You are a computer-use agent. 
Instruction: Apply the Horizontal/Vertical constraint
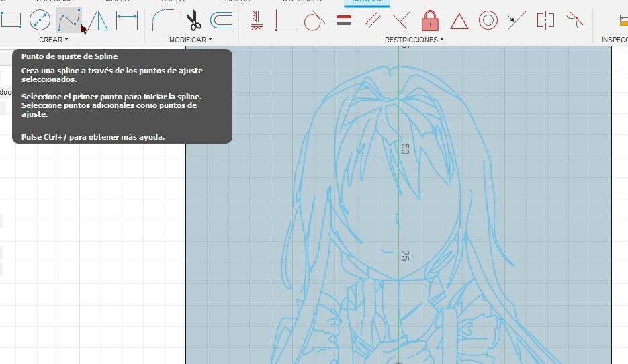click(257, 20)
